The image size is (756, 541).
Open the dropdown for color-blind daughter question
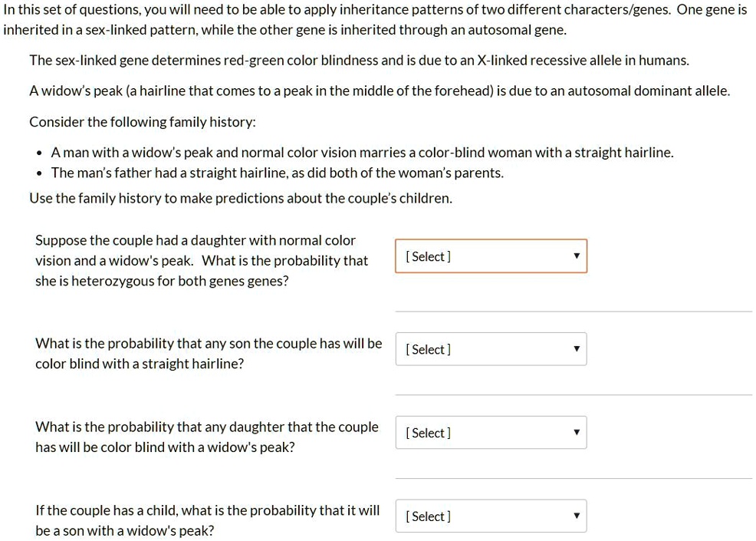coord(491,432)
